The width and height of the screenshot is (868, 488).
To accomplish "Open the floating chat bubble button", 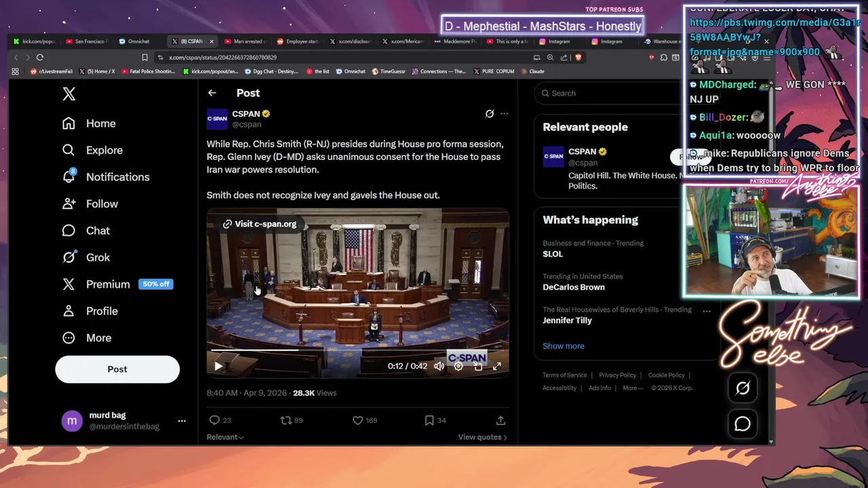I will (x=743, y=424).
